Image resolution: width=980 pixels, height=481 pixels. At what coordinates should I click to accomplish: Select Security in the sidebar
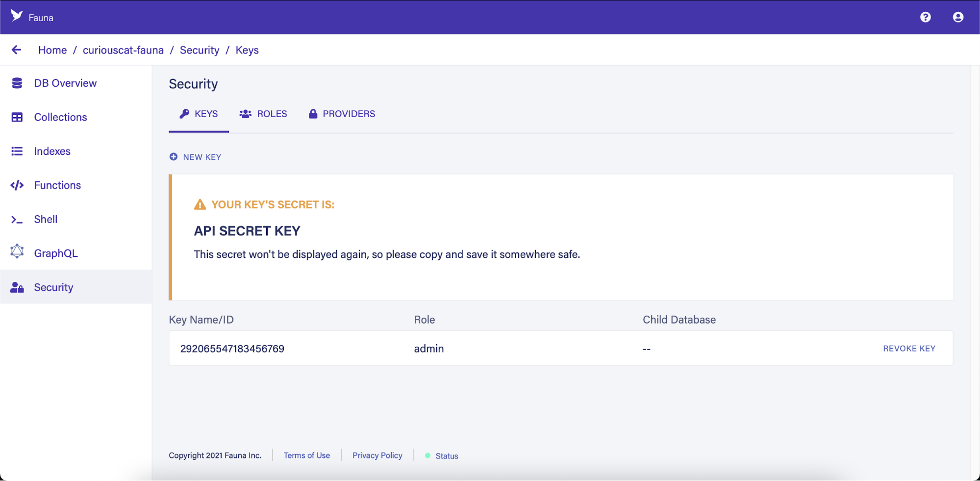(53, 287)
